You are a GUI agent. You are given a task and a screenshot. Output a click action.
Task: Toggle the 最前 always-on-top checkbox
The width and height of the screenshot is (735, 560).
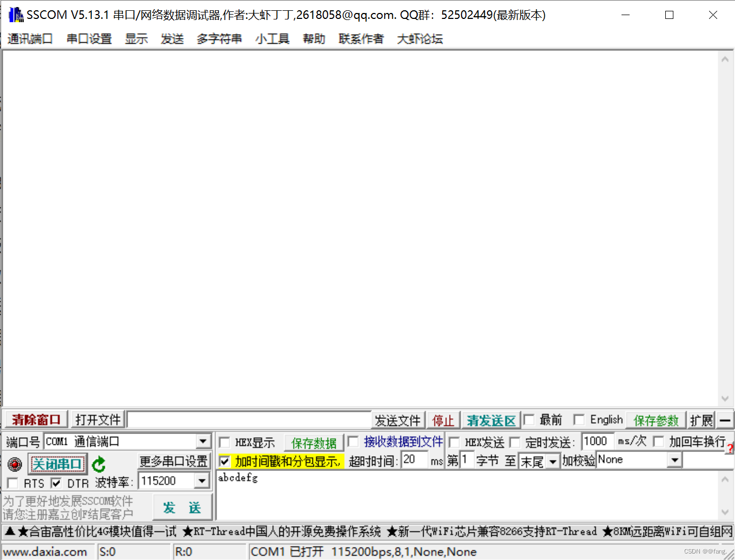pyautogui.click(x=529, y=419)
